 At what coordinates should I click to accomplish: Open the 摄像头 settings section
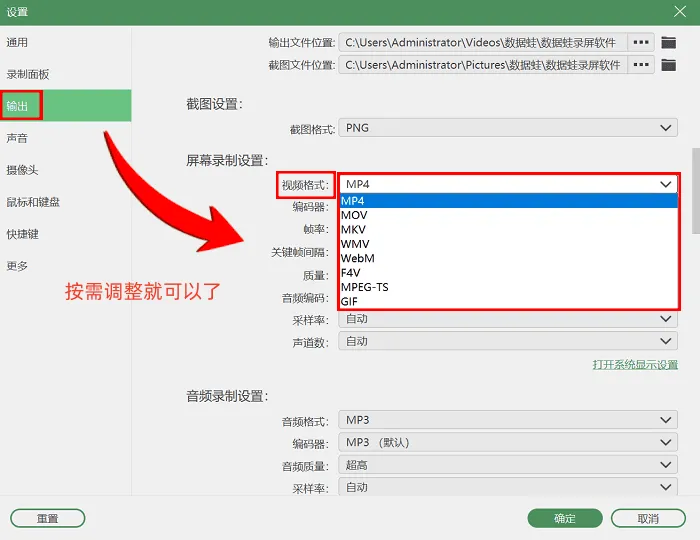[66, 170]
